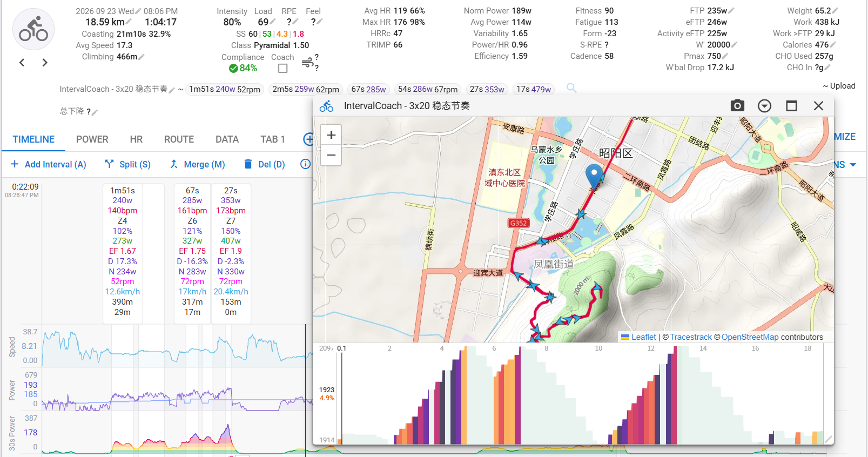Edit distance pencil next to 18.59 km

[x=129, y=22]
